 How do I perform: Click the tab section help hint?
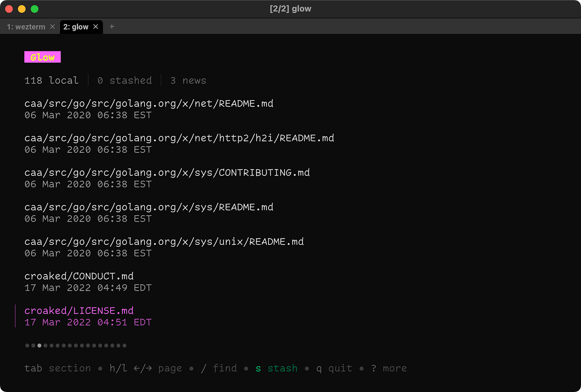(58, 368)
